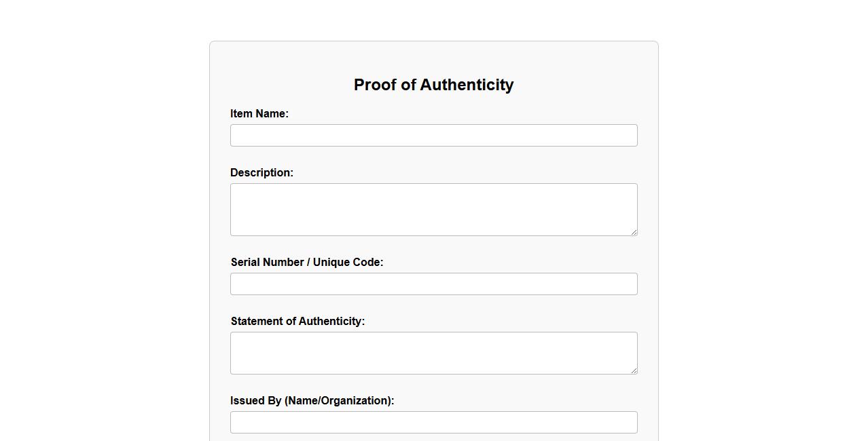This screenshot has height=441, width=868.
Task: Click the Serial Number / Unique Code field
Action: 433,284
